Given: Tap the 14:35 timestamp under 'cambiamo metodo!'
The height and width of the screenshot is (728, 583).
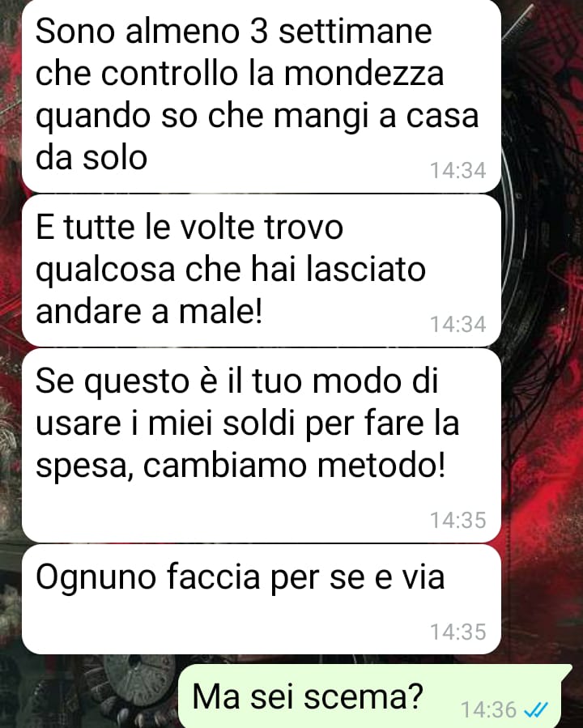Looking at the screenshot, I should pyautogui.click(x=457, y=520).
